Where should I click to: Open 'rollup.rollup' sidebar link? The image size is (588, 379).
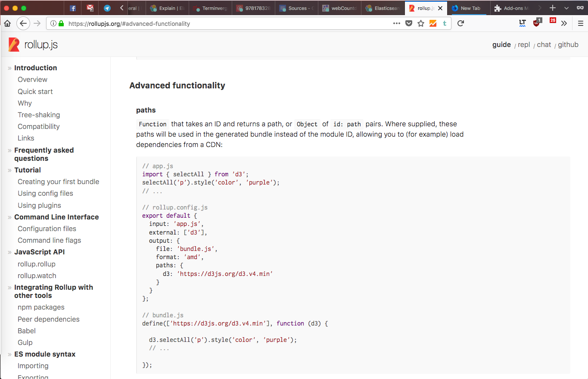point(36,264)
